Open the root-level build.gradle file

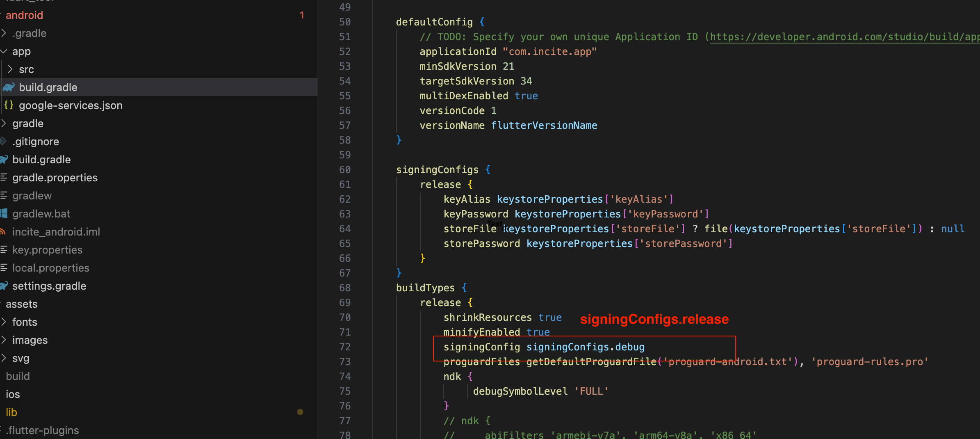click(41, 160)
